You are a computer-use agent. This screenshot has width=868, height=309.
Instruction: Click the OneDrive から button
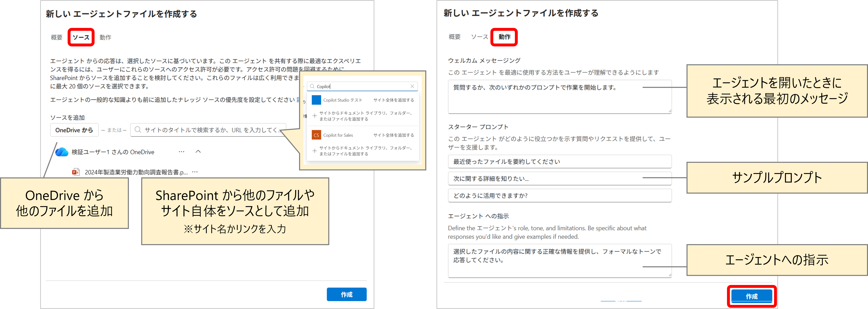tap(74, 130)
